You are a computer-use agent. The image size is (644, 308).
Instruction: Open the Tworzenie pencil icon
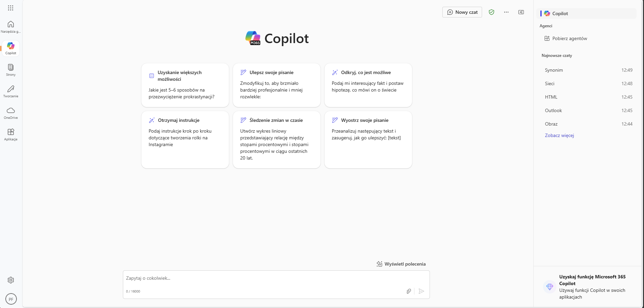click(11, 89)
